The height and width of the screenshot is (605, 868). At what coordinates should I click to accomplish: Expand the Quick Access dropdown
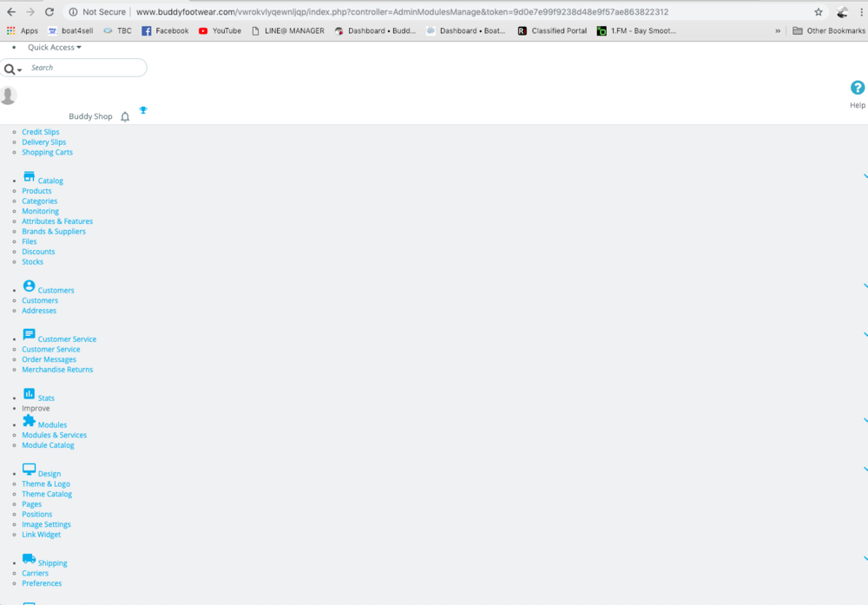52,47
